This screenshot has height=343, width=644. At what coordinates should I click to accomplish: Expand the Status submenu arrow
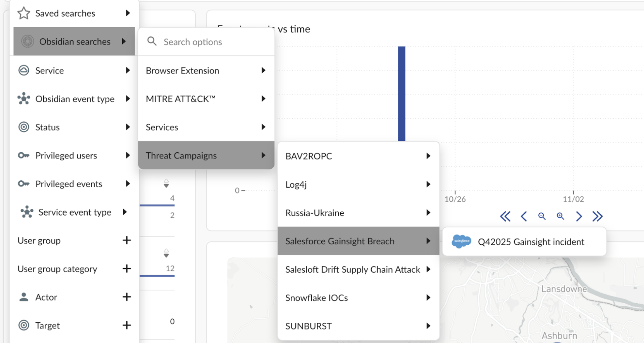coord(128,127)
